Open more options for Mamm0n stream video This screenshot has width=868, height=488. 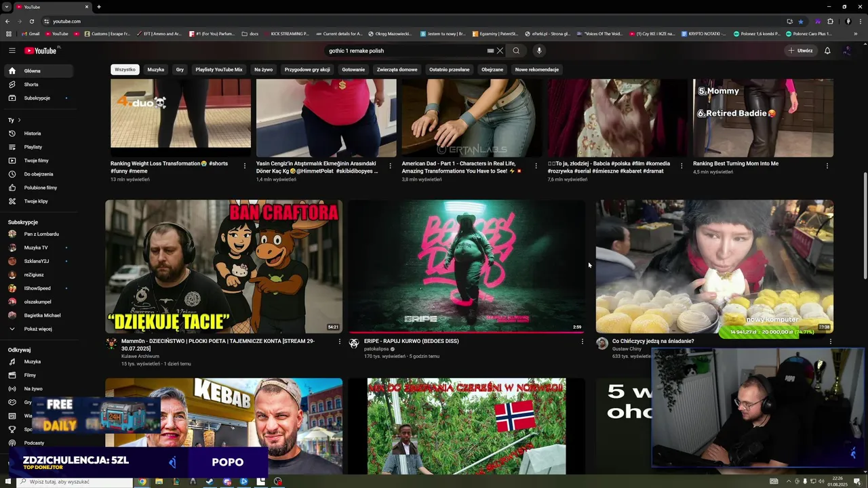(340, 342)
